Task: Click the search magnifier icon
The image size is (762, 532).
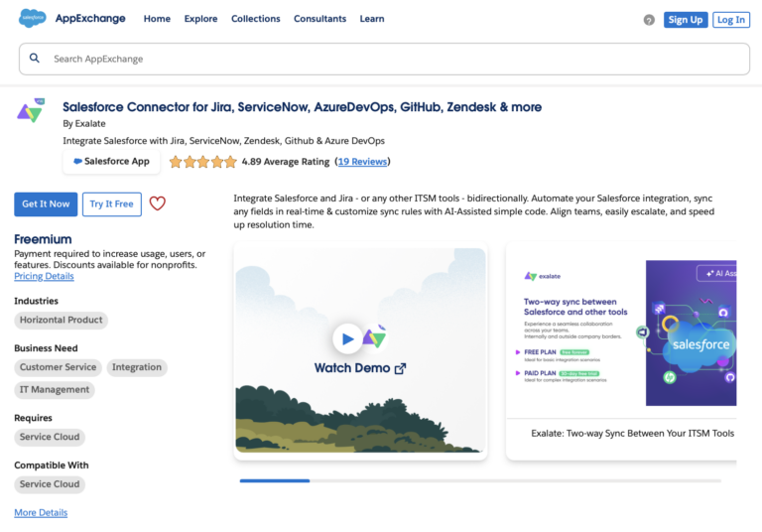Action: click(35, 59)
